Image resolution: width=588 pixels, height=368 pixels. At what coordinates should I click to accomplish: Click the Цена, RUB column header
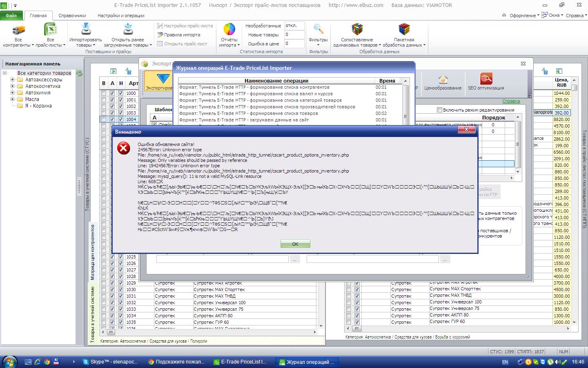[x=561, y=82]
